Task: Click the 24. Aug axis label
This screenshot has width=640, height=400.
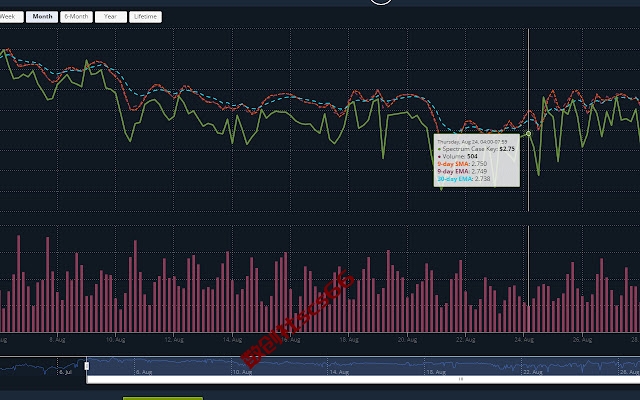Action: point(524,340)
